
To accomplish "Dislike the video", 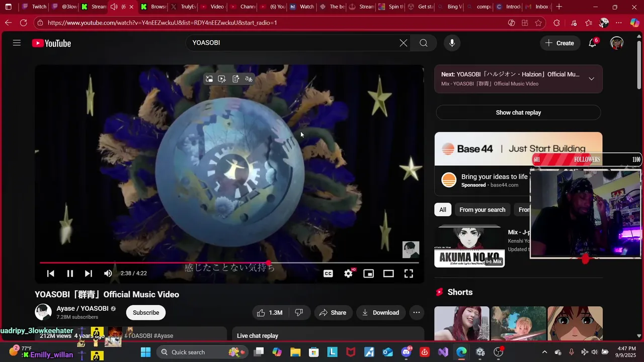I will [299, 313].
